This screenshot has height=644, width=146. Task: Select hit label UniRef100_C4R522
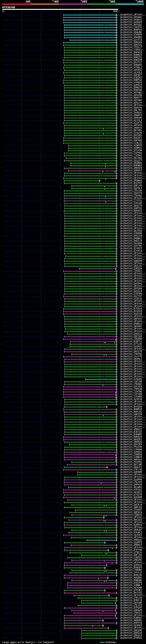click(131, 558)
